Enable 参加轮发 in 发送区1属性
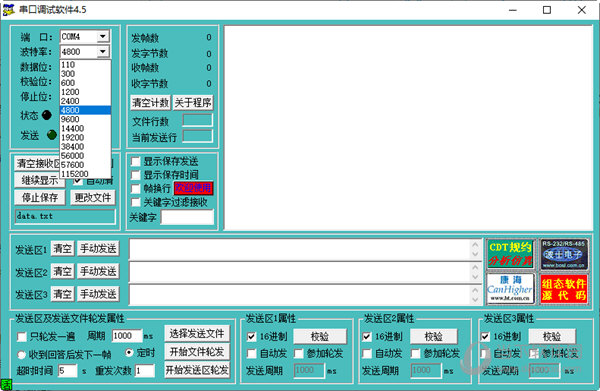The width and height of the screenshot is (600, 391). tap(299, 354)
